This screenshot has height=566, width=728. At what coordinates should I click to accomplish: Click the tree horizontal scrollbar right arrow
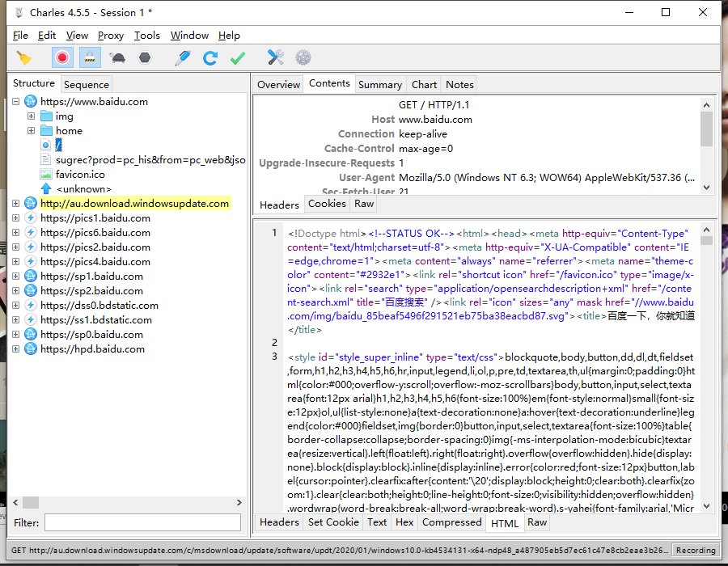click(x=239, y=502)
